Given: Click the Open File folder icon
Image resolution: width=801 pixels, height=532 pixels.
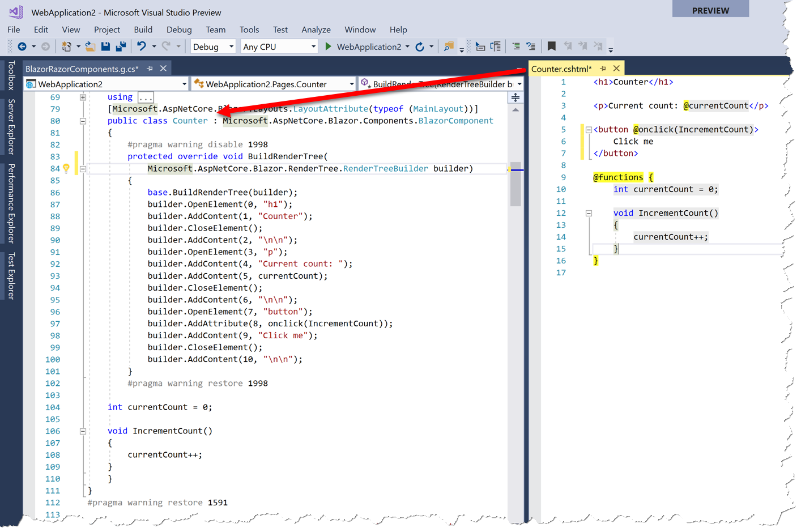Looking at the screenshot, I should (90, 46).
